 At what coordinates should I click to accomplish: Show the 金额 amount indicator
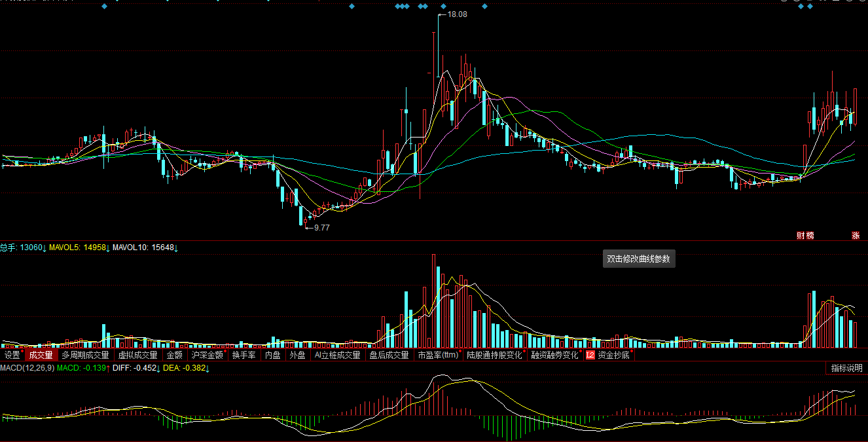click(x=174, y=355)
